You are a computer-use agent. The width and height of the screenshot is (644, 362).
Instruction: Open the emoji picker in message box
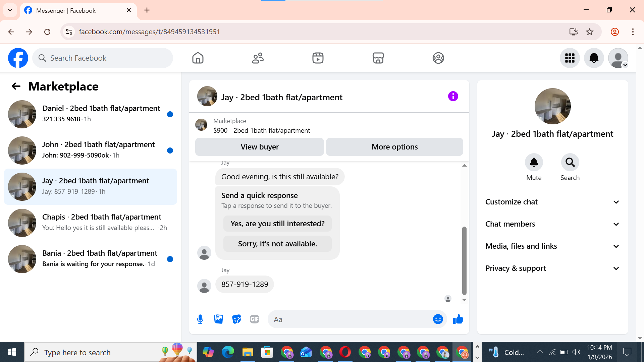438,319
